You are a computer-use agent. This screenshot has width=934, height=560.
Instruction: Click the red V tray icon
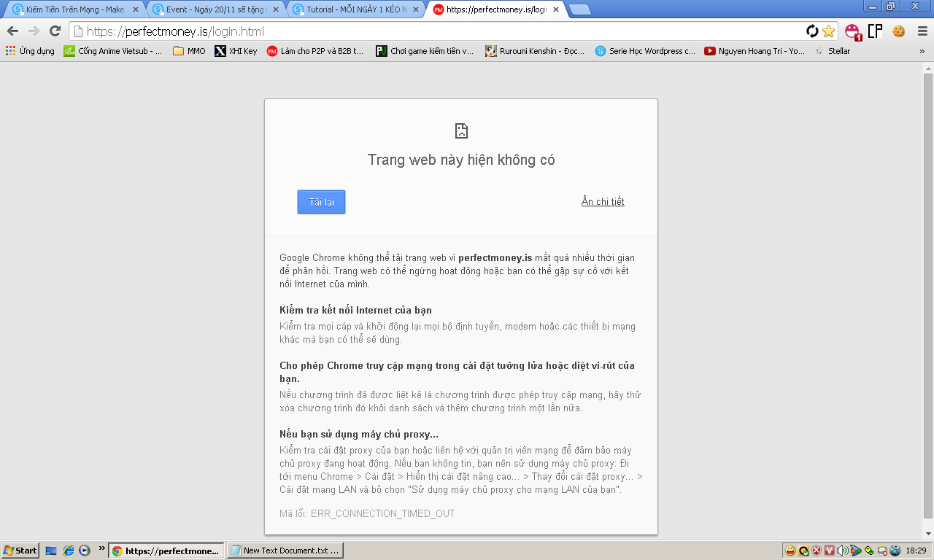830,551
